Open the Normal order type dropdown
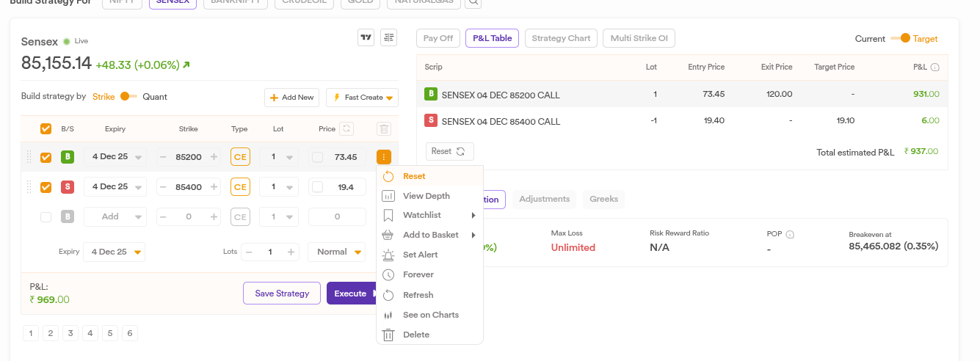This screenshot has width=980, height=361. [x=337, y=252]
